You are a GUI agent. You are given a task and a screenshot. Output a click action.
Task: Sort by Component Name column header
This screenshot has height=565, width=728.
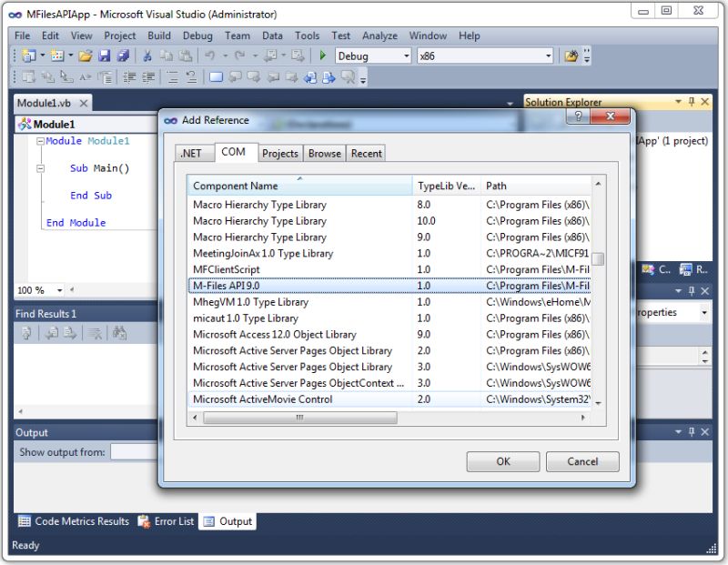(299, 186)
